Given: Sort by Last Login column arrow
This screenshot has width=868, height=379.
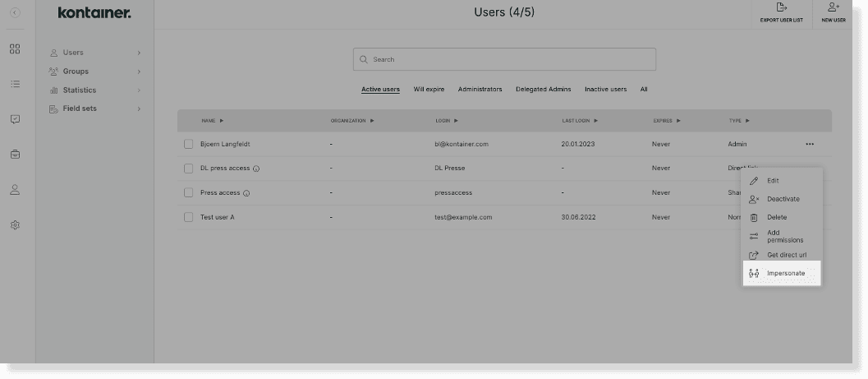Looking at the screenshot, I should [x=595, y=121].
